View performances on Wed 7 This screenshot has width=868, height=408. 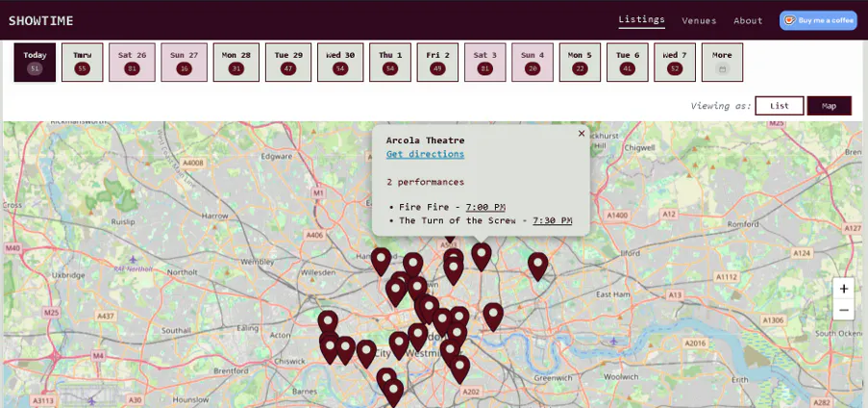[675, 63]
